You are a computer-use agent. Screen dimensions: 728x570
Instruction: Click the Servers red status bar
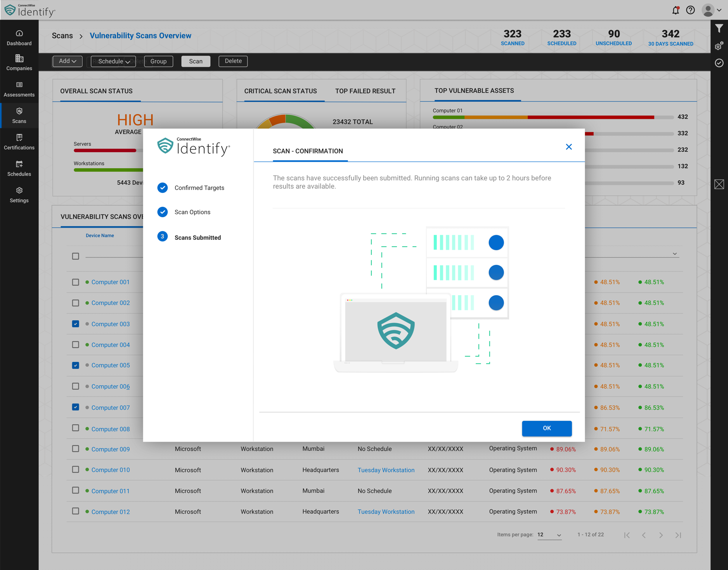click(105, 150)
